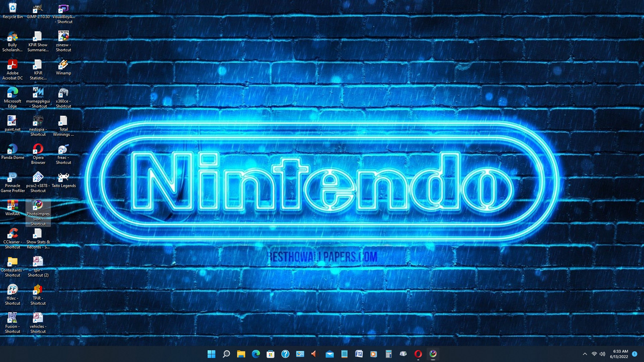The image size is (644, 362).
Task: Open the Get Help taskbar app
Action: click(285, 354)
